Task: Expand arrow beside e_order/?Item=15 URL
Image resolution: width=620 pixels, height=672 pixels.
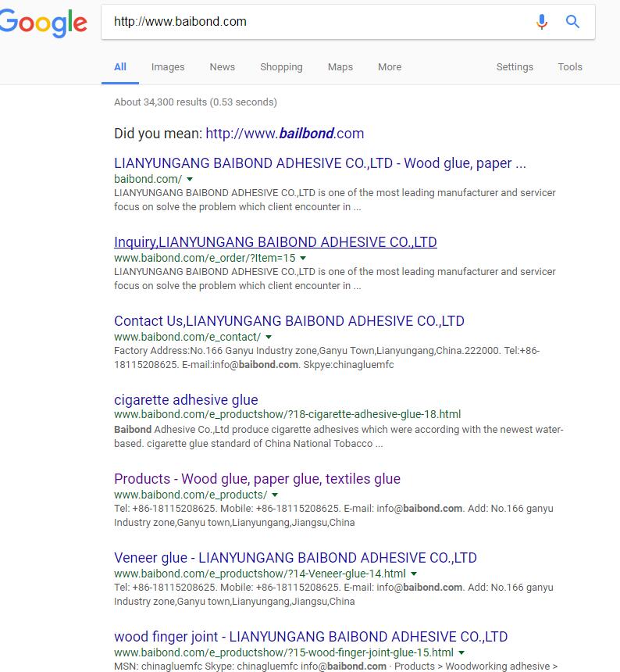Action: pyautogui.click(x=303, y=258)
